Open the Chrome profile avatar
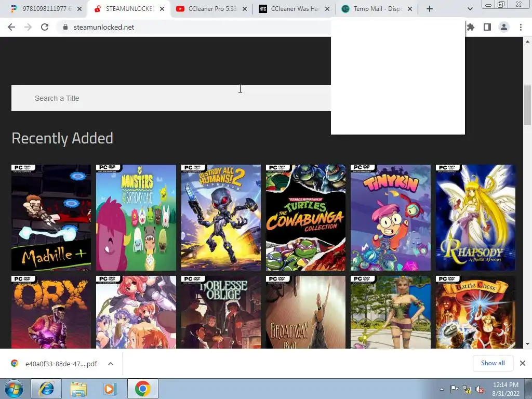The height and width of the screenshot is (399, 532). coord(504,27)
